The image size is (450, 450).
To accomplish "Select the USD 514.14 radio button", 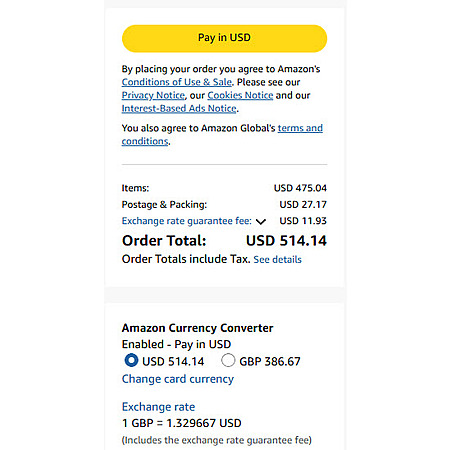I will 131,360.
